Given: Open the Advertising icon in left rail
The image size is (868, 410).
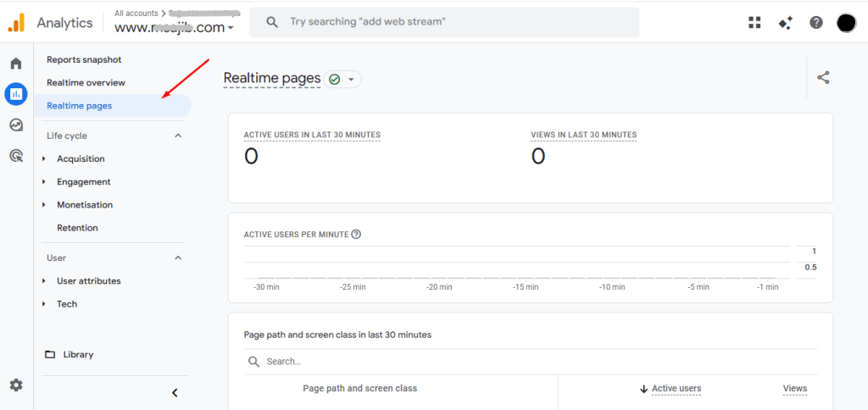Looking at the screenshot, I should [x=16, y=156].
